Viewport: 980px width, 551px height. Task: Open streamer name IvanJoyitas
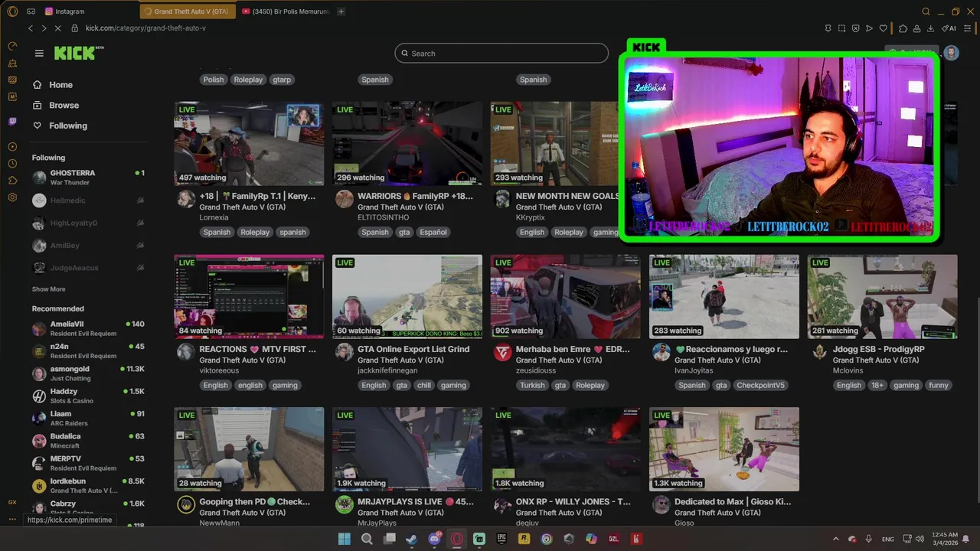coord(694,370)
